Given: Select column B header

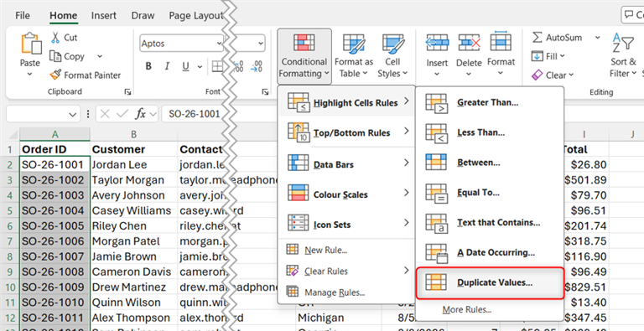Looking at the screenshot, I should click(x=134, y=134).
